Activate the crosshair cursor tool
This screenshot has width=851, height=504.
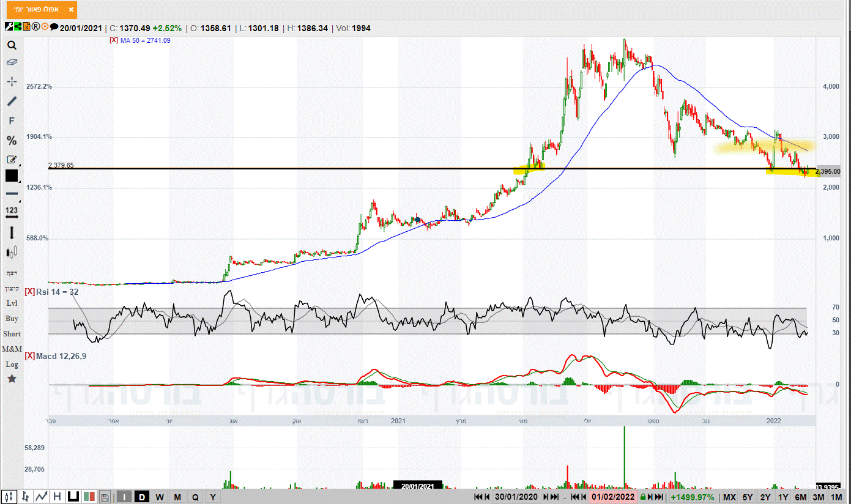click(12, 81)
